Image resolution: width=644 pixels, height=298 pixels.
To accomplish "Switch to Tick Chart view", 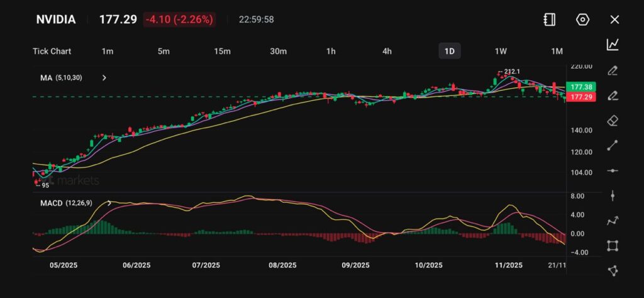I will [x=52, y=51].
